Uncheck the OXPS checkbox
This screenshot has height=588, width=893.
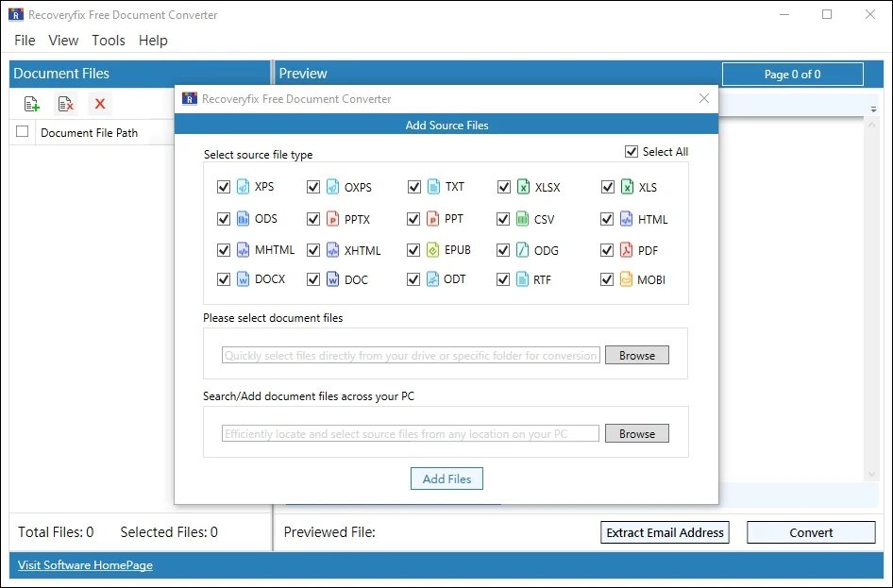pyautogui.click(x=313, y=187)
